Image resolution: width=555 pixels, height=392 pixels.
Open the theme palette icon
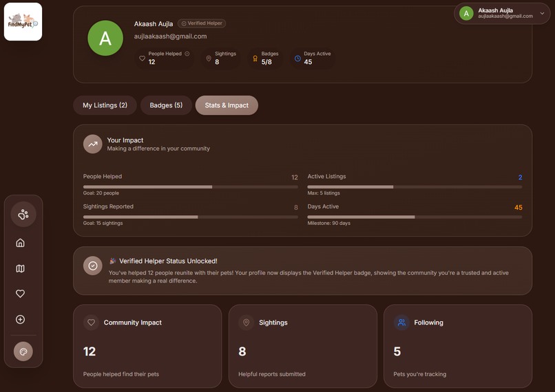23,351
